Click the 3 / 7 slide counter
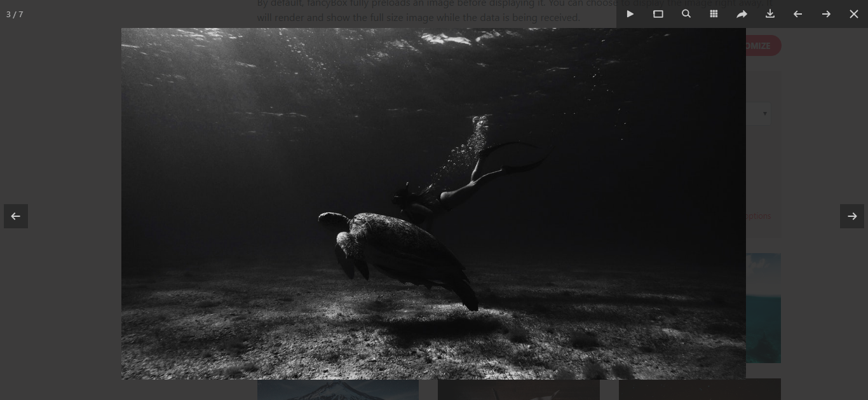This screenshot has width=868, height=400. tap(15, 14)
